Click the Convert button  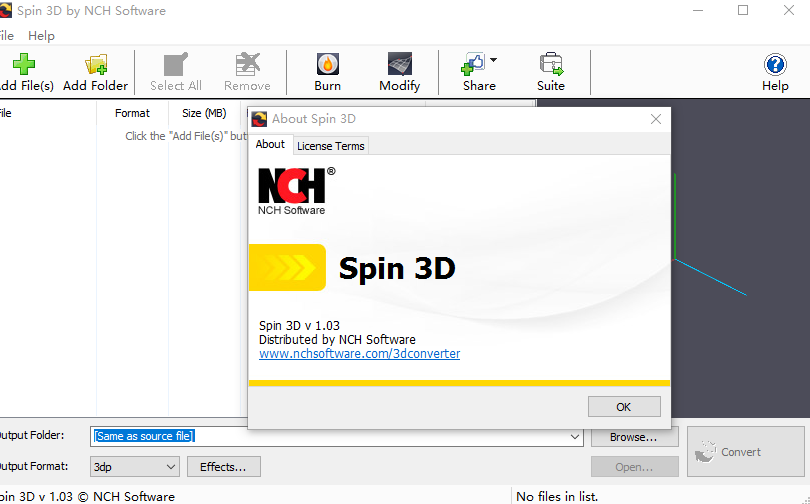(745, 452)
